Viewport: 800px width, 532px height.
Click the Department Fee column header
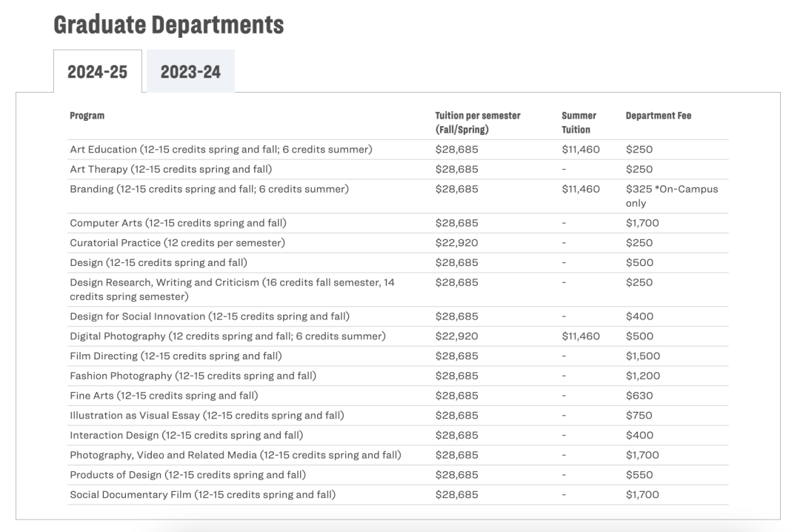point(659,116)
